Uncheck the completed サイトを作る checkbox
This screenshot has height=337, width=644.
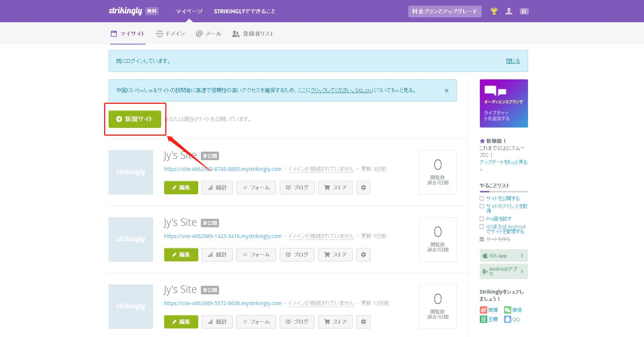pyautogui.click(x=482, y=239)
